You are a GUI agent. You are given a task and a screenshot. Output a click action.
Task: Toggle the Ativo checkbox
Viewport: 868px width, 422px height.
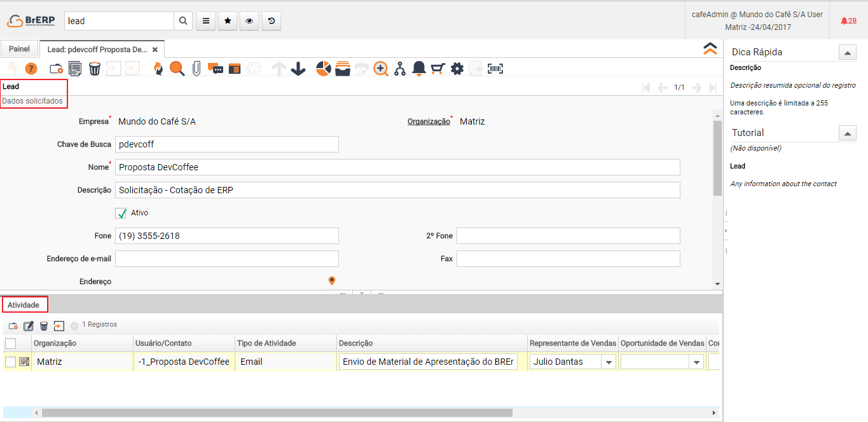click(x=121, y=214)
